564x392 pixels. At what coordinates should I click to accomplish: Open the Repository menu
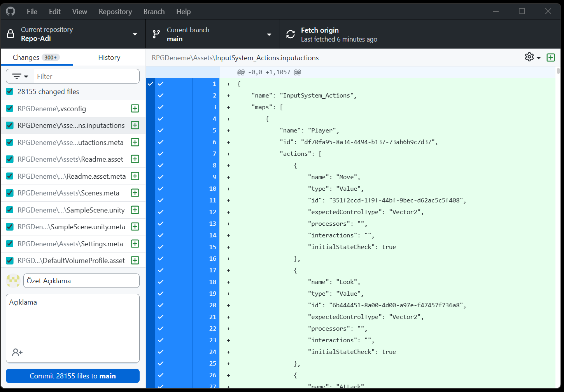pyautogui.click(x=115, y=12)
